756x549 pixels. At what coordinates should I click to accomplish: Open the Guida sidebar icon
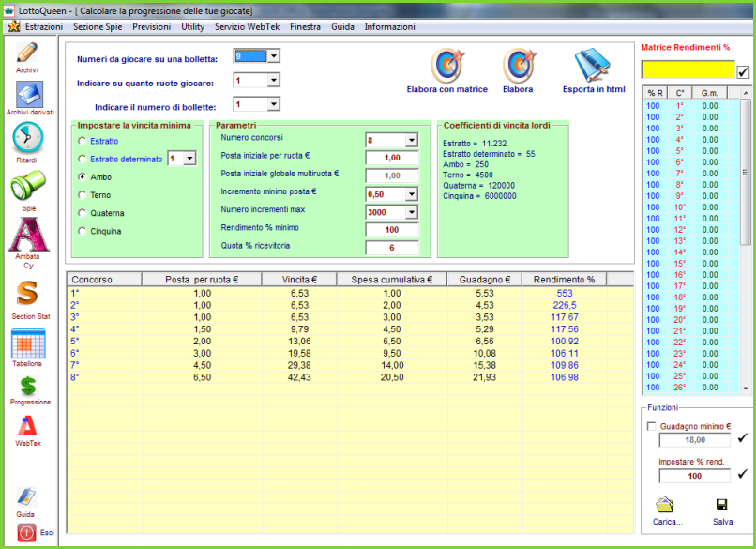[x=26, y=496]
